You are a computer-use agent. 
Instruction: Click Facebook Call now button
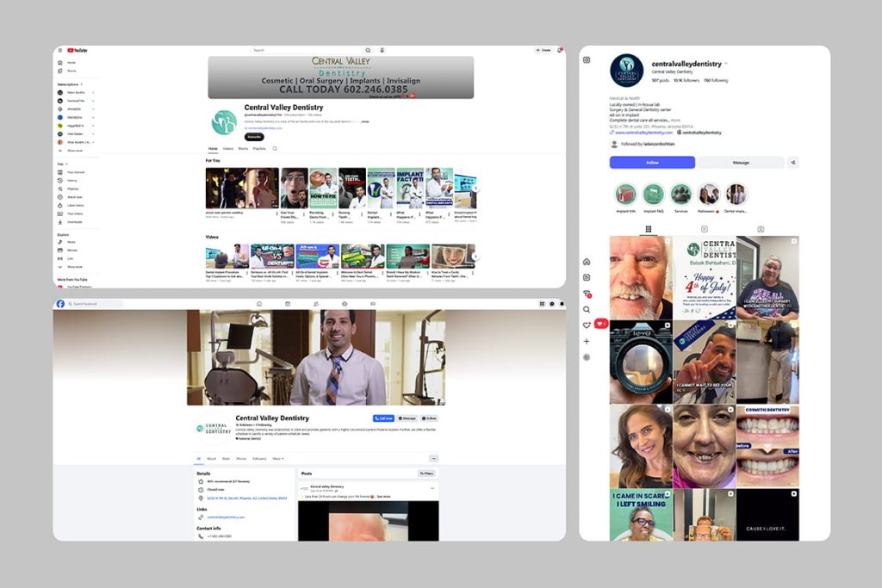click(383, 418)
